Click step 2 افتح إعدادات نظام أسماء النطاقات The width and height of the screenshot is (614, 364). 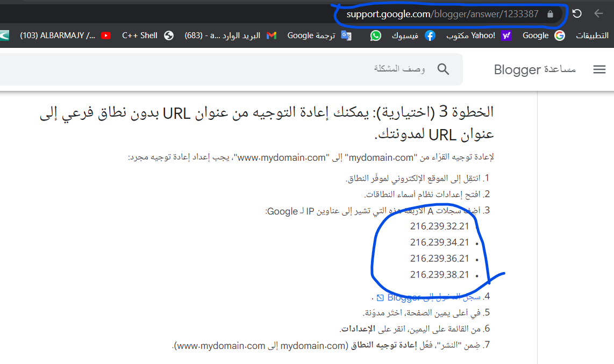[423, 194]
